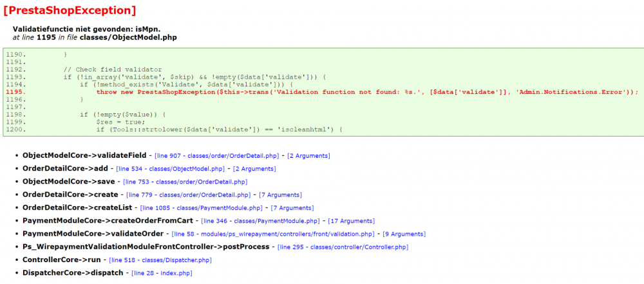Click the '// Check field validator' comment line

click(x=113, y=70)
